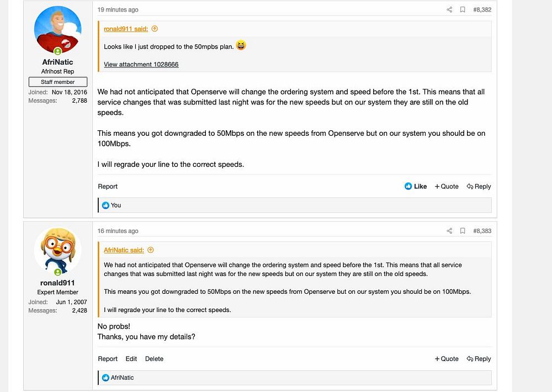Screen dimensions: 552x392
Task: Reply to ronald911's post
Action: pyautogui.click(x=479, y=358)
